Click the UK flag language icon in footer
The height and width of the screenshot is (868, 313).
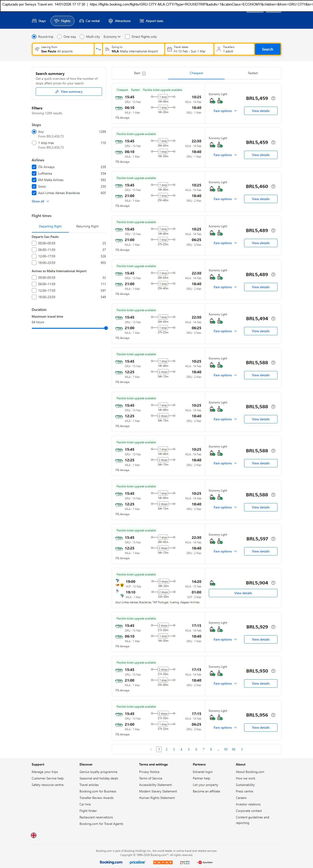(34, 835)
